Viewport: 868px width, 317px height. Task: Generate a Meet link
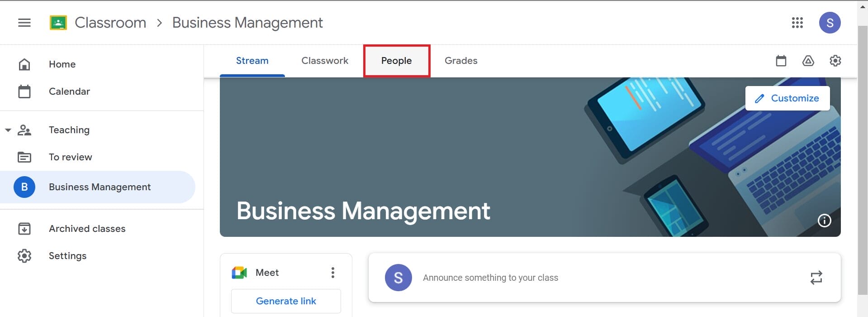(285, 301)
